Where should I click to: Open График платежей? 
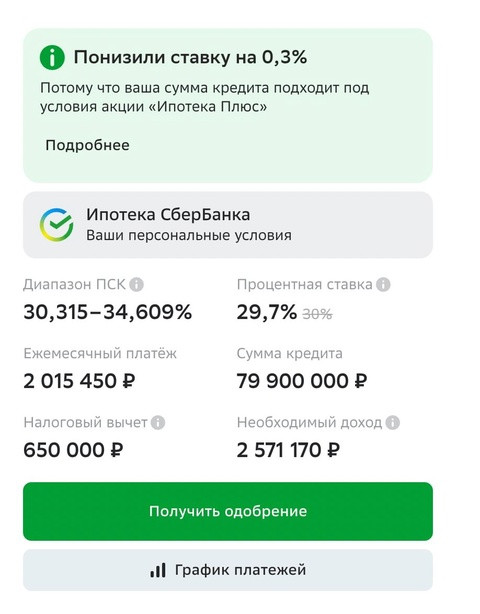pyautogui.click(x=228, y=570)
